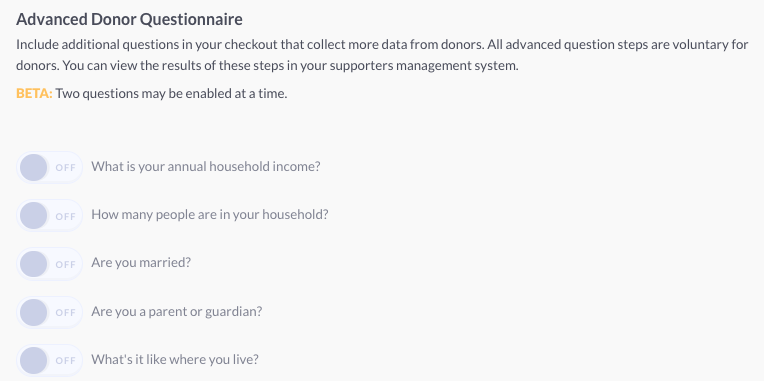Enable the parent or guardian question toggle

click(49, 312)
